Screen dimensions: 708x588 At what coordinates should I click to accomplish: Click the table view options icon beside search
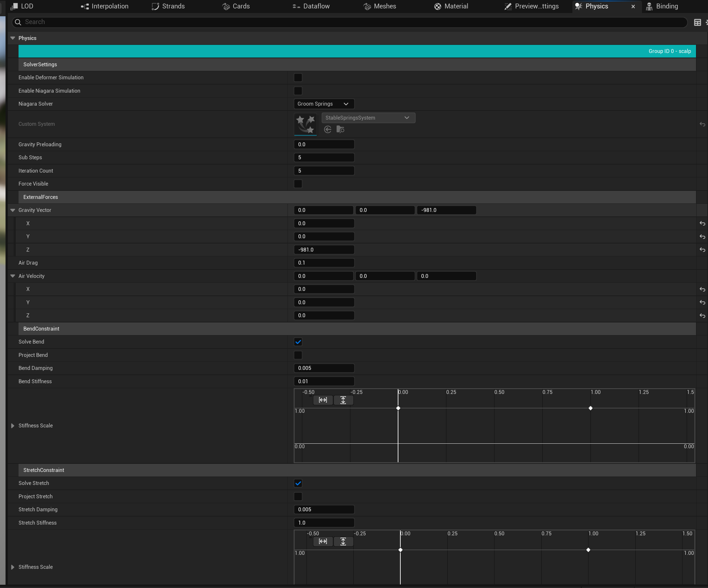[697, 22]
